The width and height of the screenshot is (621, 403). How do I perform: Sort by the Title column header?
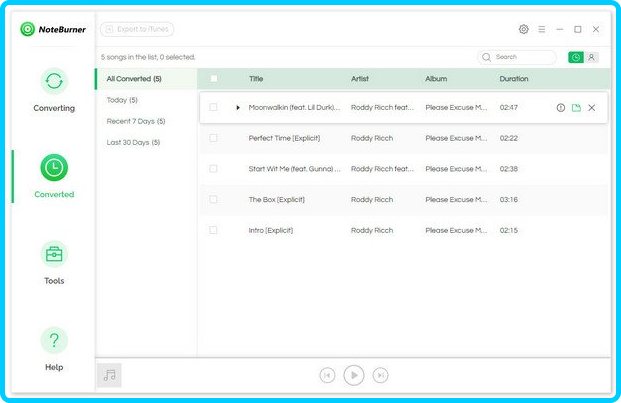click(x=256, y=79)
